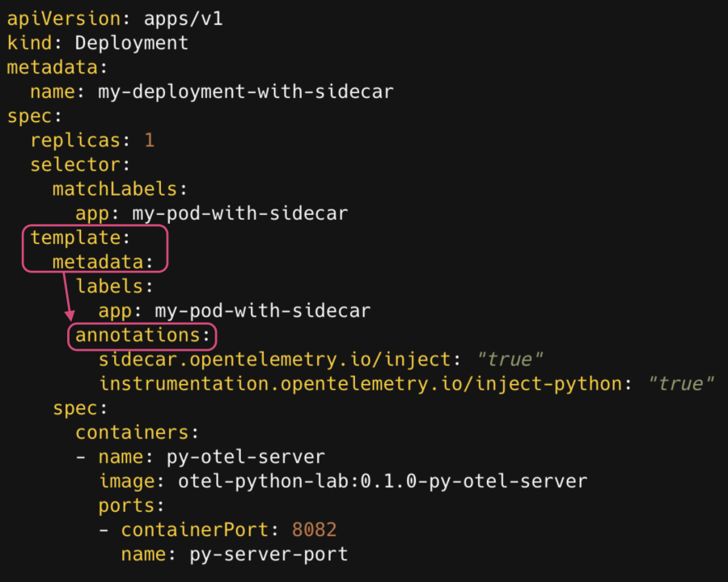The height and width of the screenshot is (582, 728).
Task: Click the labels key under template metadata
Action: [109, 286]
